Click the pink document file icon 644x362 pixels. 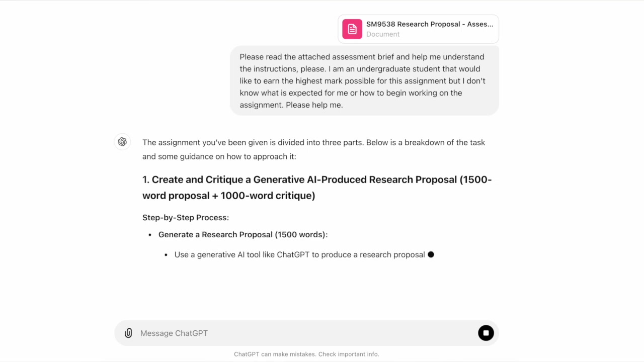352,29
